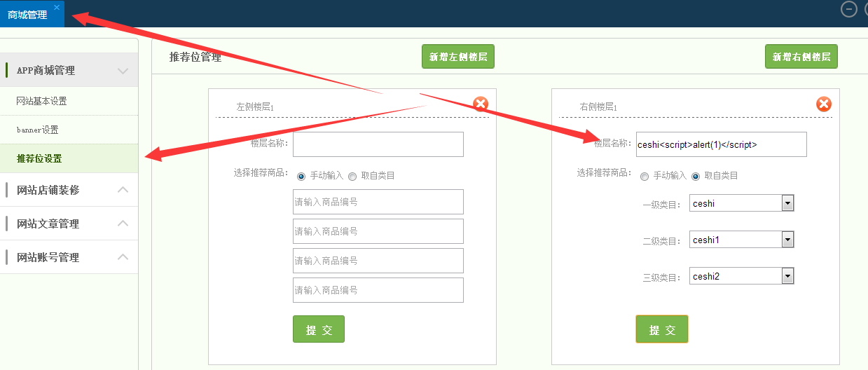Select 取自类目 radio in right floor panel

(696, 176)
